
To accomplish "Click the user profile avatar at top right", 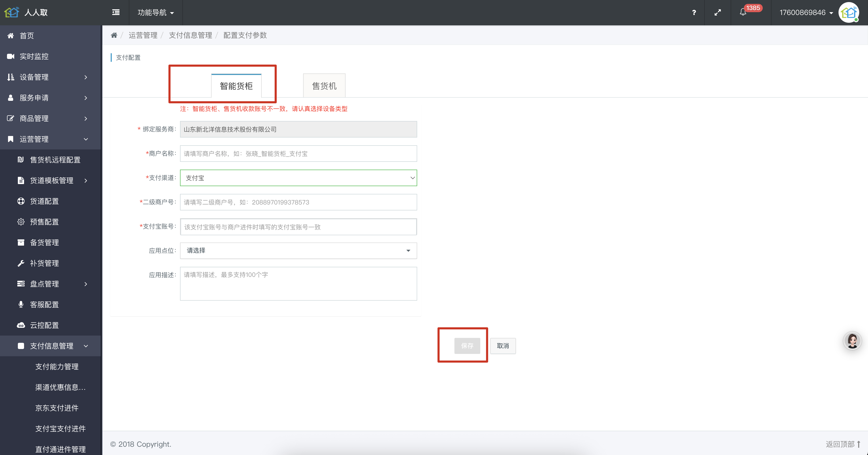I will [849, 13].
